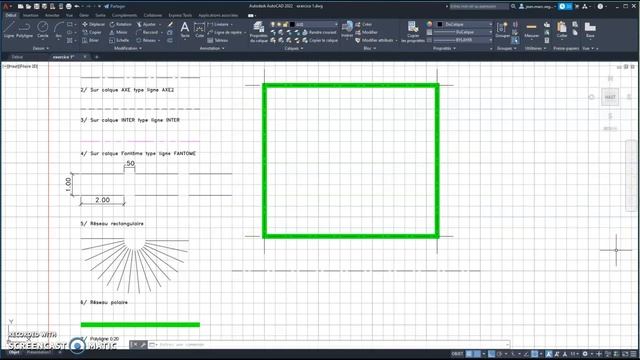The image size is (640, 360).
Task: Click the object color wheel icon
Action: click(429, 24)
